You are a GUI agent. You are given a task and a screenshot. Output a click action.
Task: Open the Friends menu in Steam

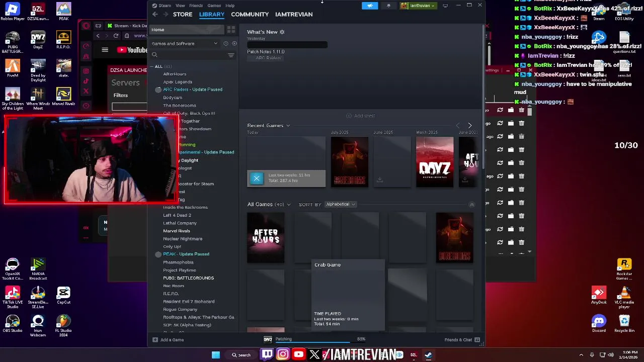point(196,6)
